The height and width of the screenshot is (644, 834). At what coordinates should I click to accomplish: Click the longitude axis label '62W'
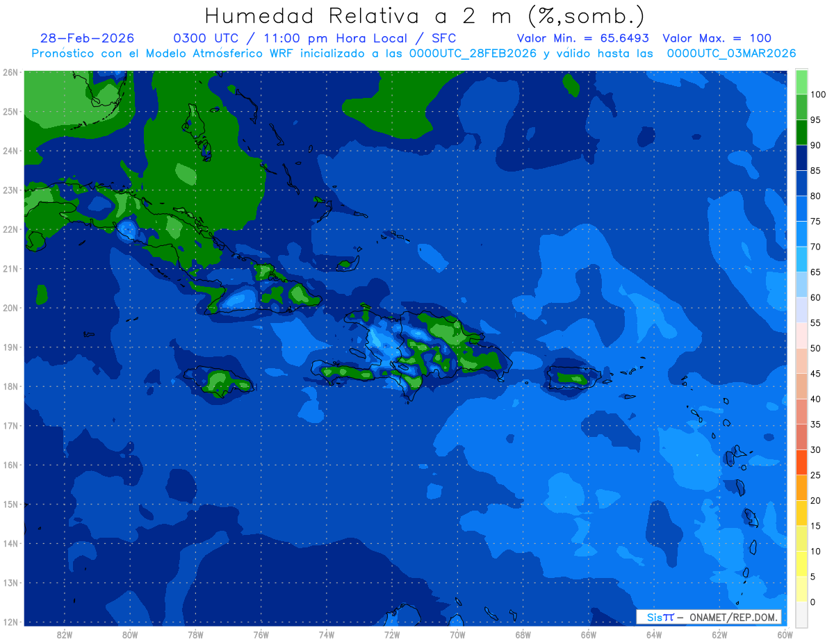click(719, 634)
